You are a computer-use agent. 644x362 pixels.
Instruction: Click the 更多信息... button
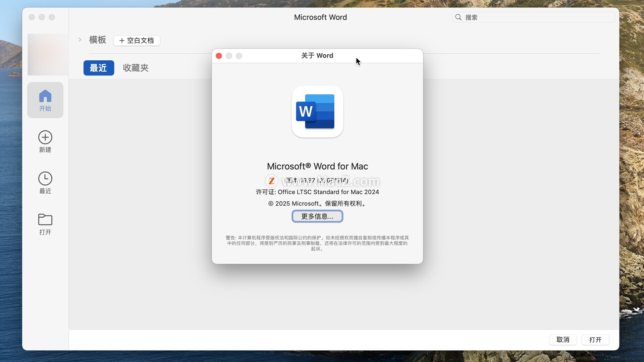coord(317,216)
